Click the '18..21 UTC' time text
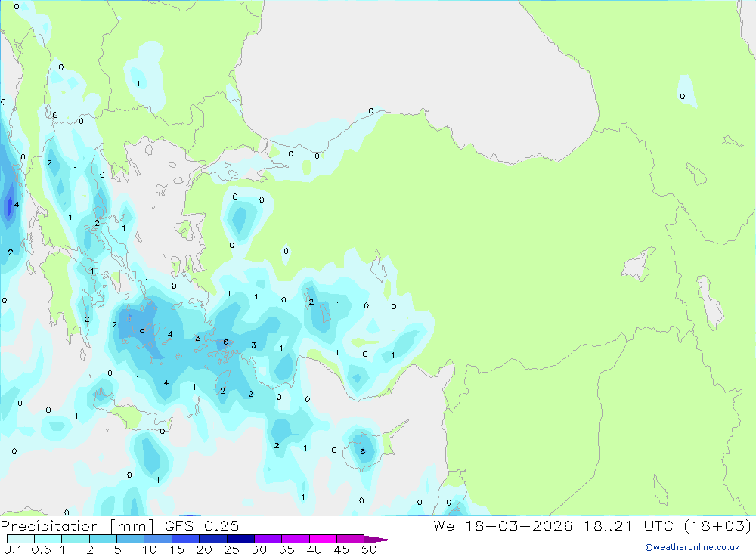The image size is (756, 554). click(x=627, y=525)
